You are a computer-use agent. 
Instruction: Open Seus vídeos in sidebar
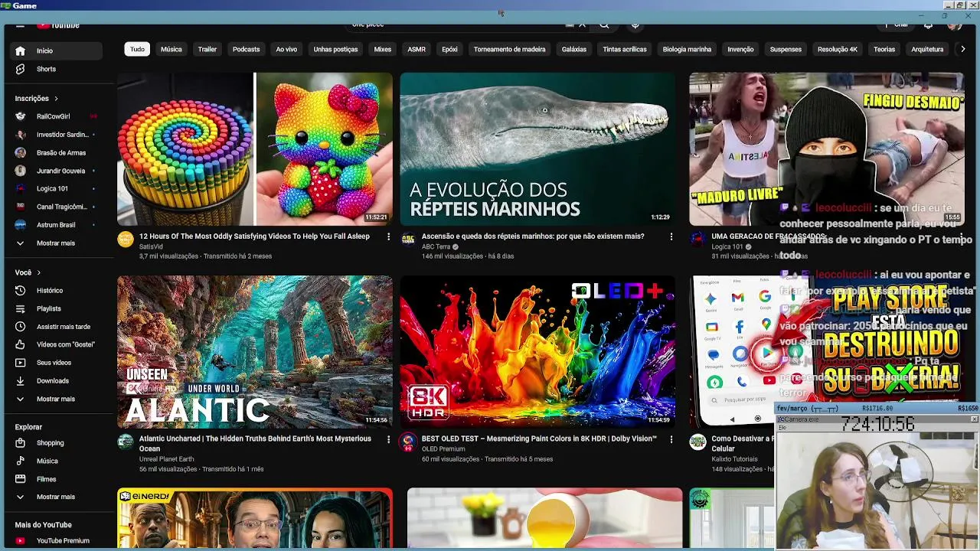(55, 363)
